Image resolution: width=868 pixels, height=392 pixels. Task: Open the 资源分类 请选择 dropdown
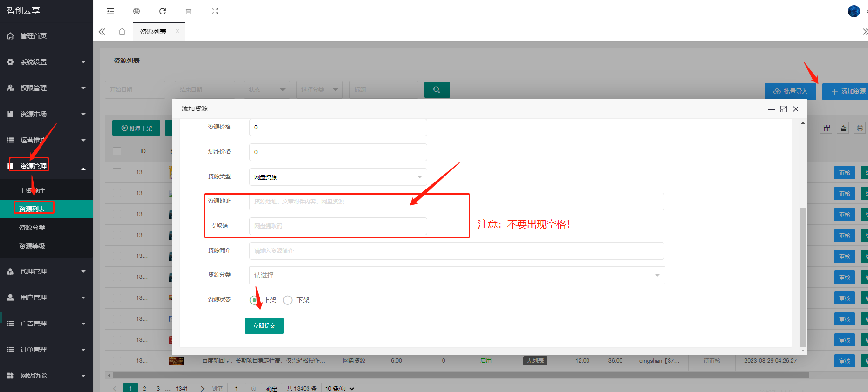coord(457,275)
